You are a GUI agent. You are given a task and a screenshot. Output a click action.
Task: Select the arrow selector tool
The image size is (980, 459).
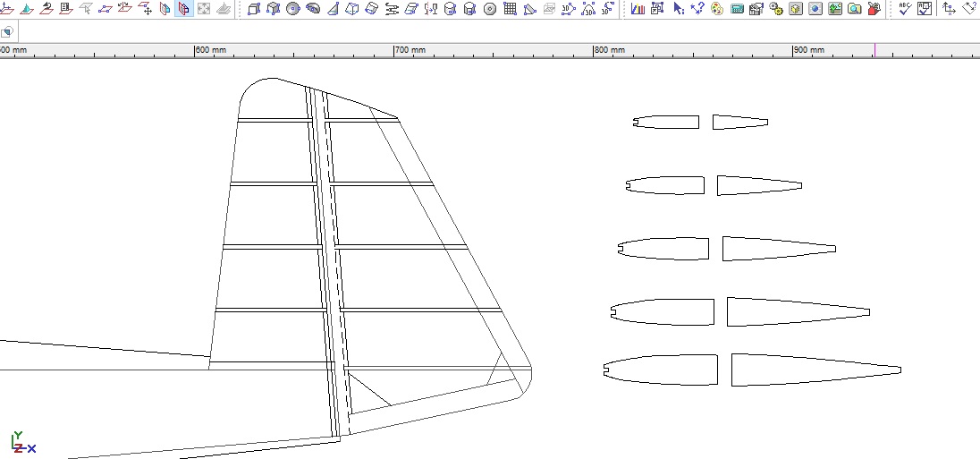(x=678, y=9)
